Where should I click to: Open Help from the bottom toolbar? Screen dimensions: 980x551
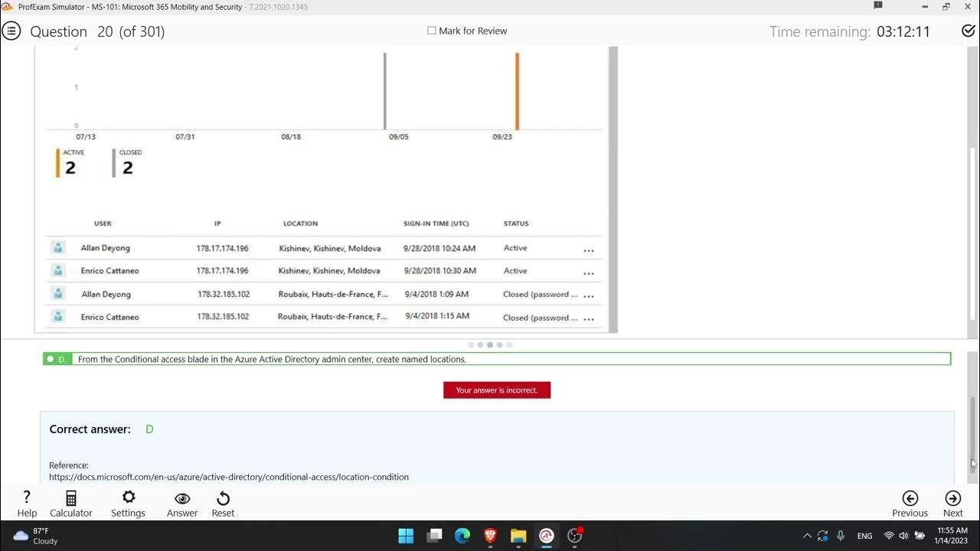click(27, 504)
